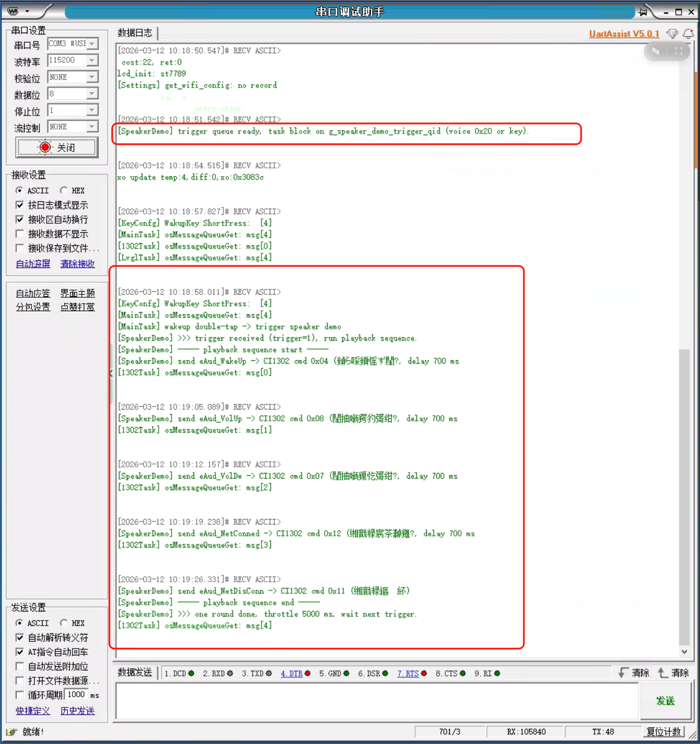The width and height of the screenshot is (700, 744).
Task: Click the 发送 send button
Action: (666, 701)
